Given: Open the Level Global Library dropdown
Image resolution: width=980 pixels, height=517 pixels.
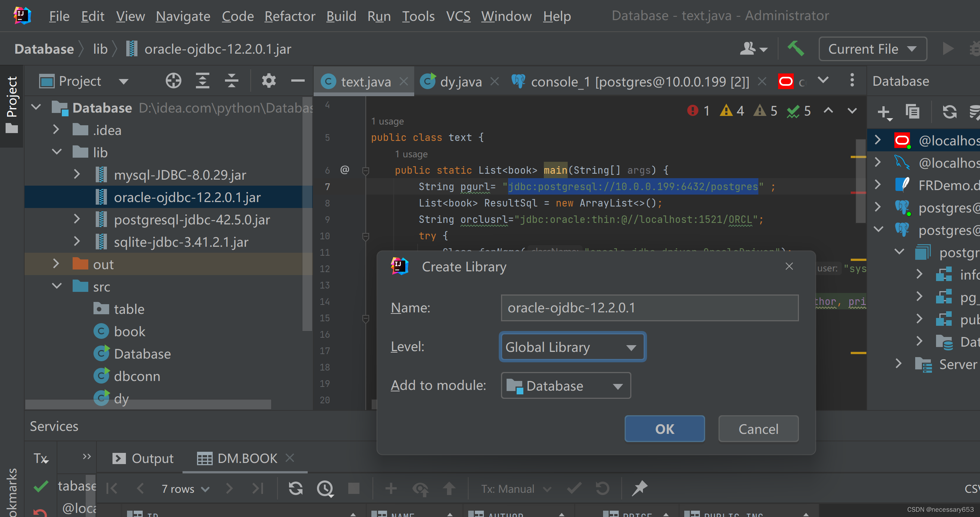Looking at the screenshot, I should [572, 347].
